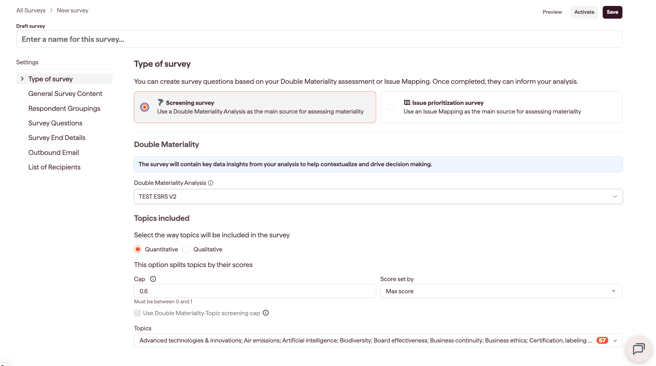Open Type of survey settings section
The width and height of the screenshot is (656, 366).
pos(51,79)
